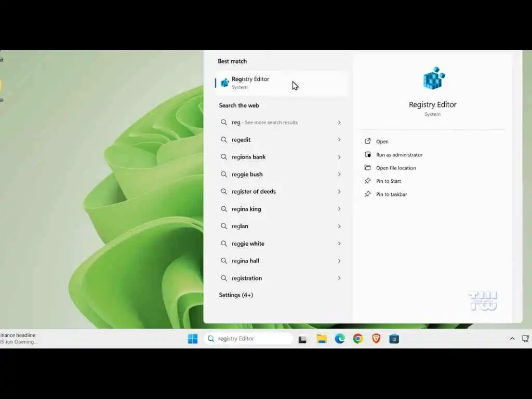Click the search magnifier icon beside regedit

click(x=224, y=139)
